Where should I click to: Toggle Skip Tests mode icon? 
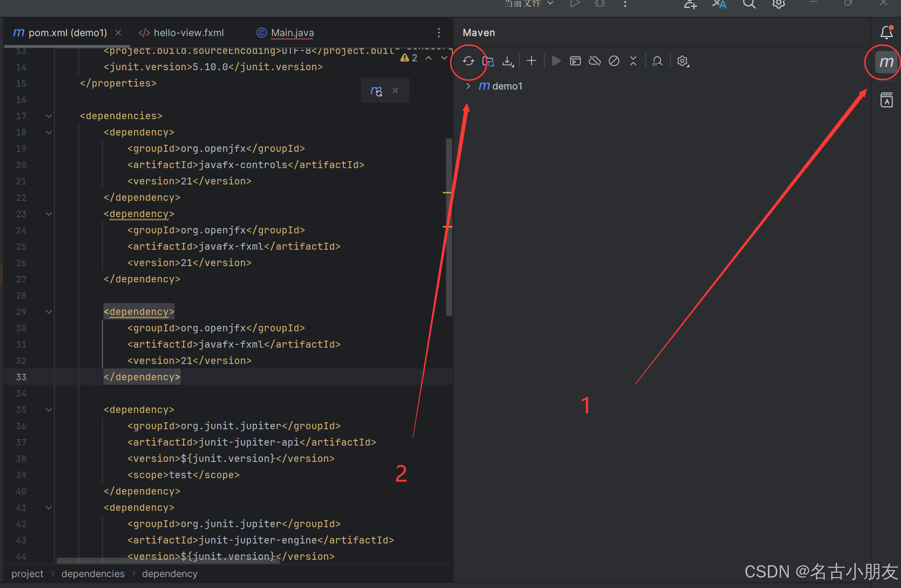(x=614, y=61)
